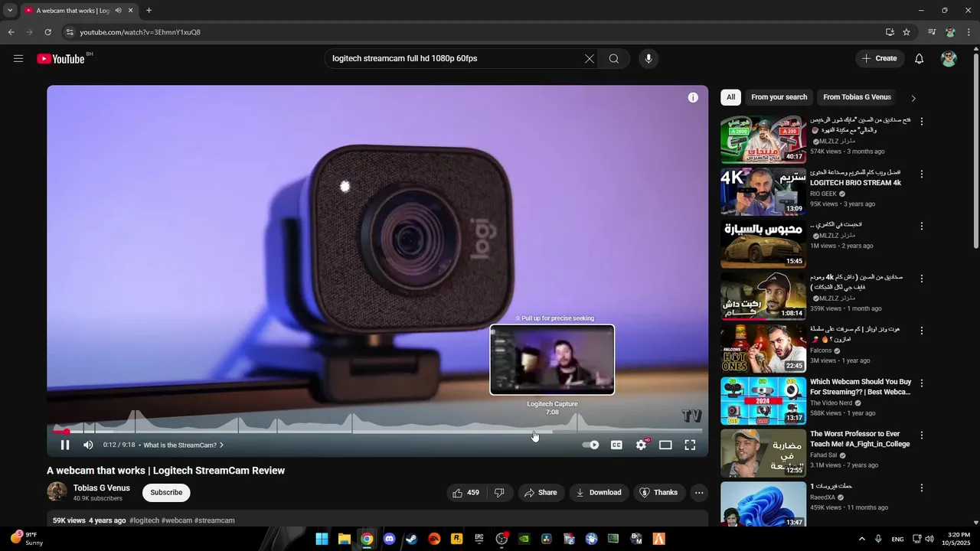Open options menu for the 15:45 video
The image size is (980, 551).
click(x=922, y=226)
